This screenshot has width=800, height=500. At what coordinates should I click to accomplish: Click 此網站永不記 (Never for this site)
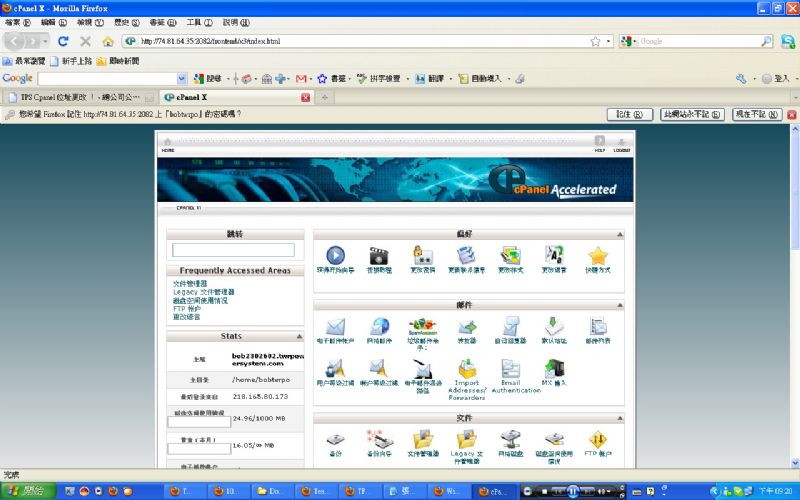tap(692, 114)
